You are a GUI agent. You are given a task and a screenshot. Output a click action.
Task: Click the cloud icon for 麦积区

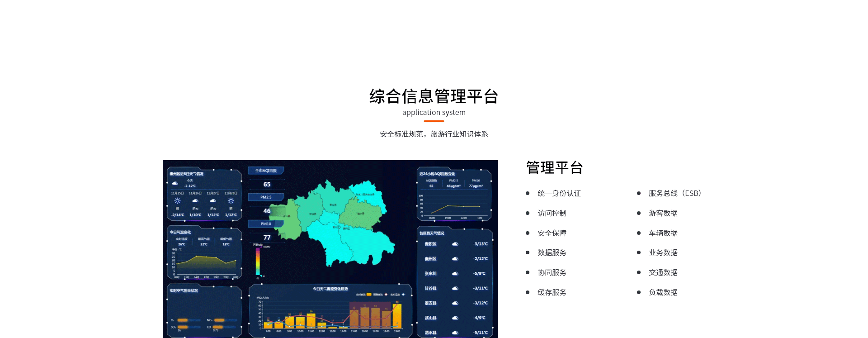click(x=455, y=244)
